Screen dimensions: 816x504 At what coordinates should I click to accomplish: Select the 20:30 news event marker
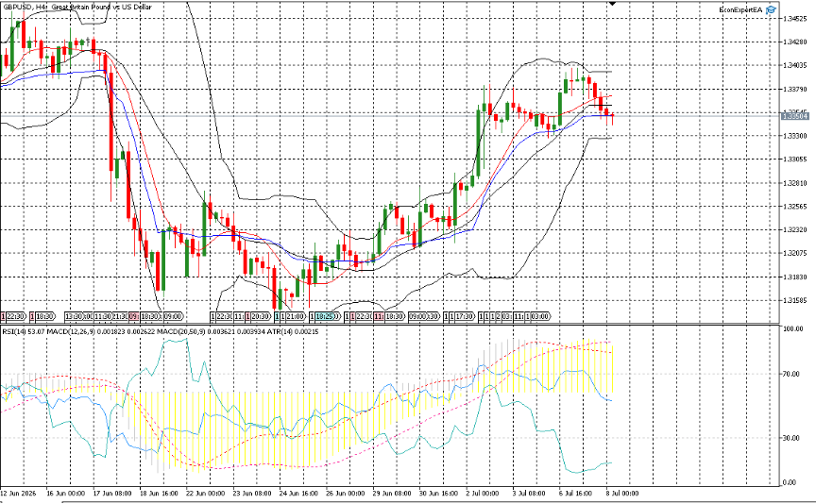tap(261, 316)
